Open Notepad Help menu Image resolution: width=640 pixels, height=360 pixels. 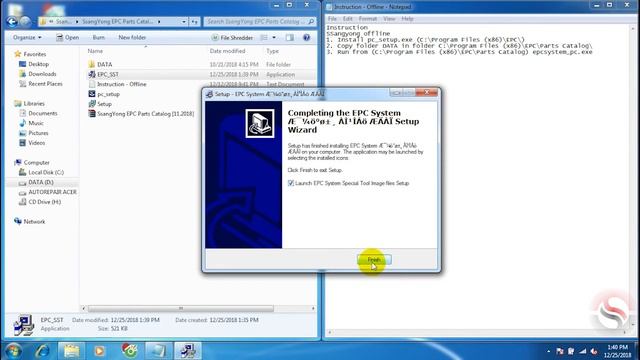(407, 19)
